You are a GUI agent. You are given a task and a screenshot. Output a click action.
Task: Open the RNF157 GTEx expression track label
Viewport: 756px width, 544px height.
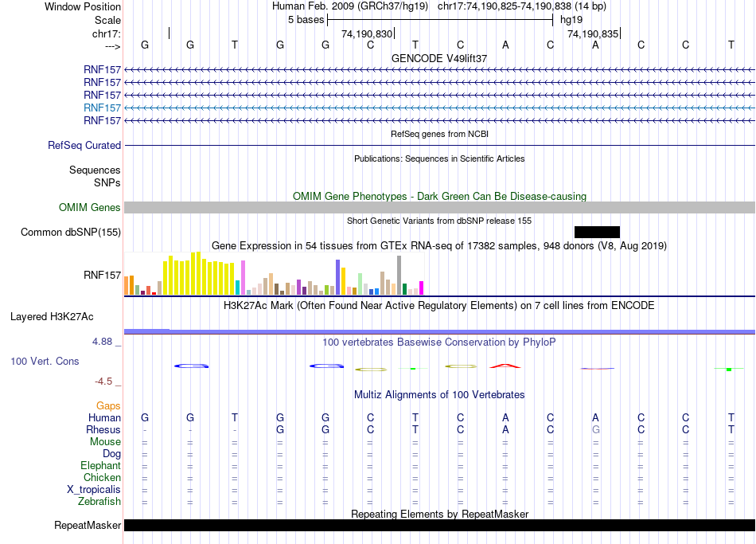click(102, 275)
